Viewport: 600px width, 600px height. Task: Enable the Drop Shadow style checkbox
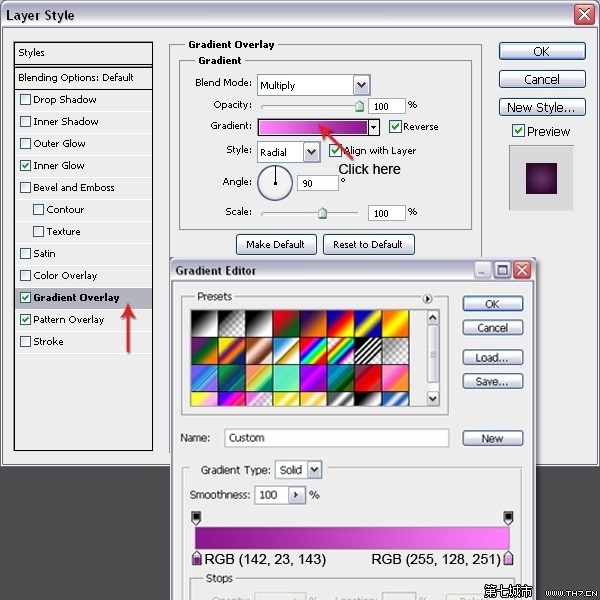26,100
